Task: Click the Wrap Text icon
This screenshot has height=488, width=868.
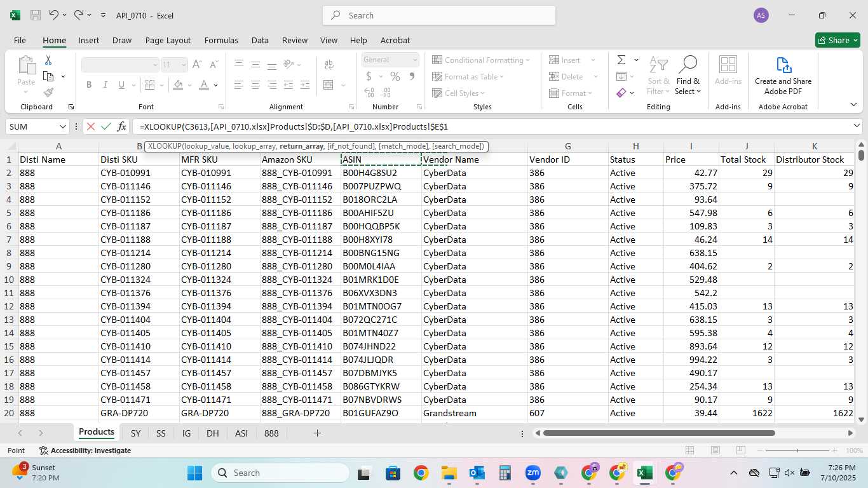Action: (329, 64)
